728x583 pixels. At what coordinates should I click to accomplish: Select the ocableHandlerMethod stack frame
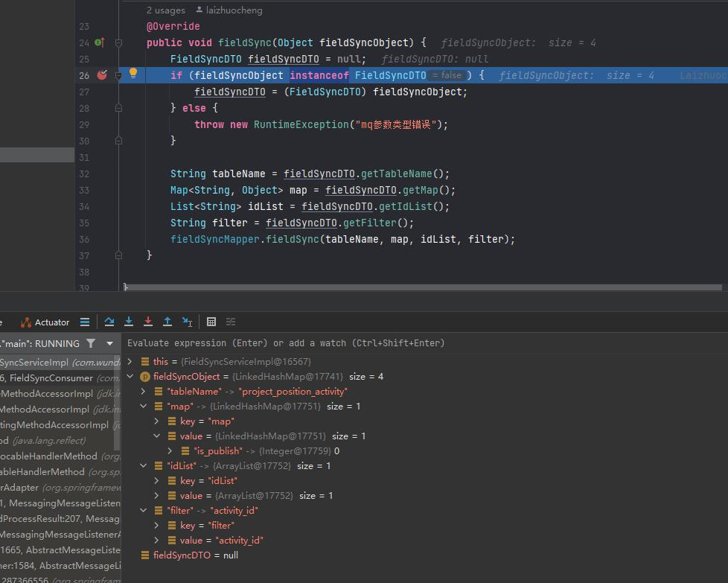coord(59,456)
